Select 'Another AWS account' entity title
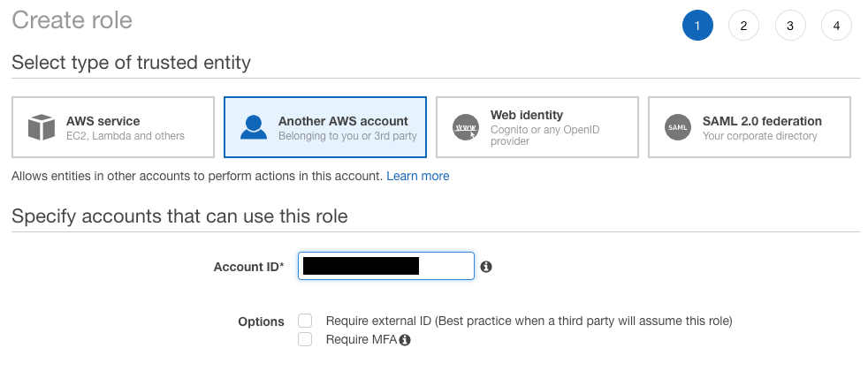The image size is (868, 386). pos(343,121)
